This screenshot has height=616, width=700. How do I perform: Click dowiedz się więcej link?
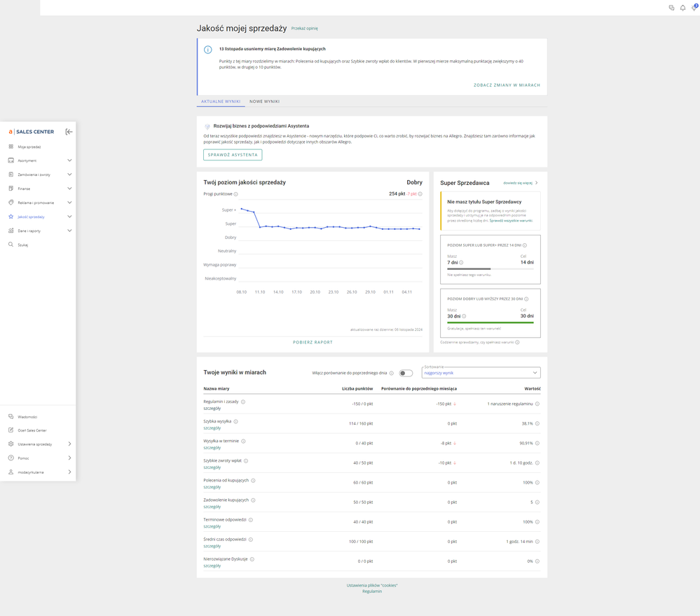517,183
